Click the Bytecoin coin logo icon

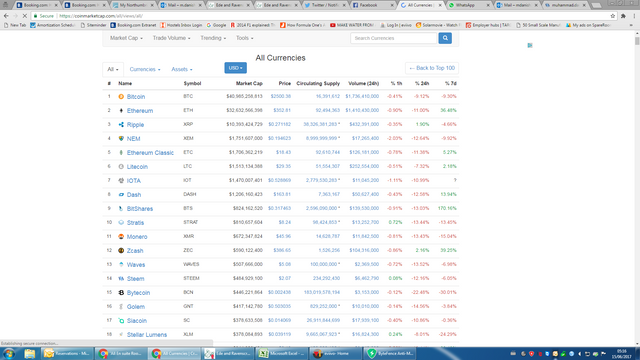[121, 293]
